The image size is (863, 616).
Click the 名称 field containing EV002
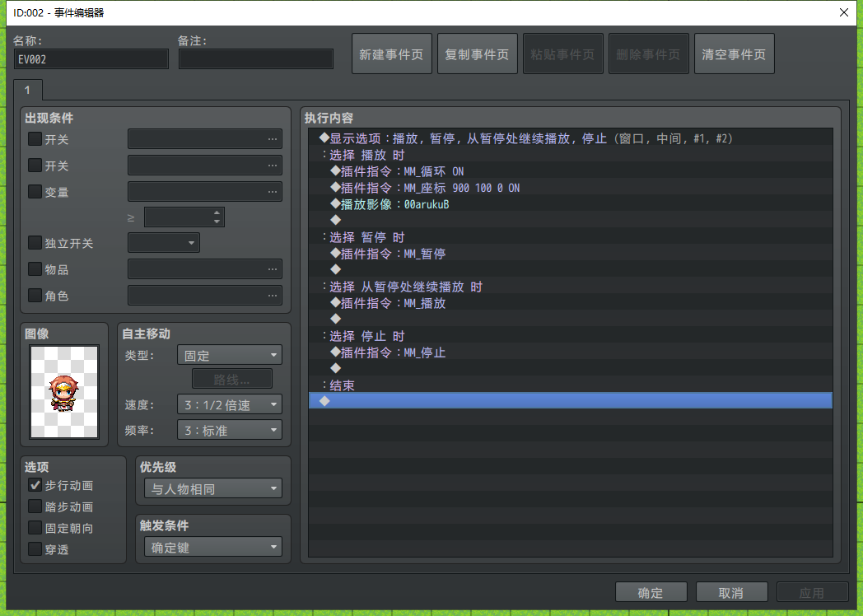pos(91,59)
